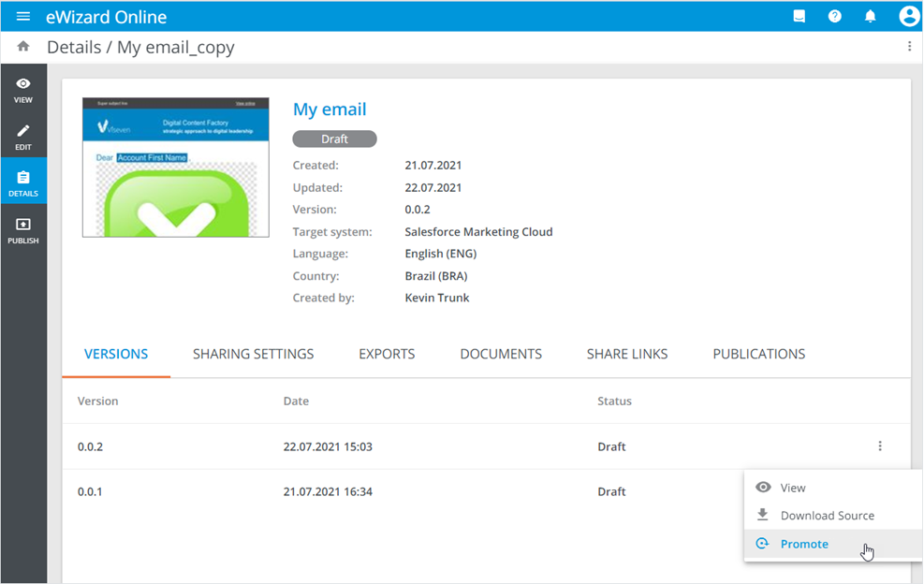
Task: Pick View in the version context menu
Action: click(x=792, y=488)
